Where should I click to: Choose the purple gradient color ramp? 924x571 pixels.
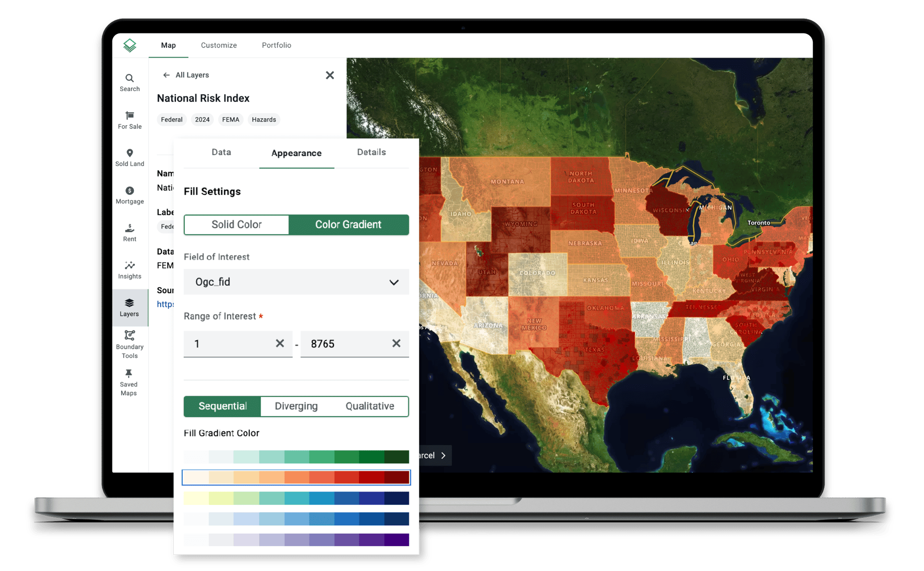coord(296,540)
